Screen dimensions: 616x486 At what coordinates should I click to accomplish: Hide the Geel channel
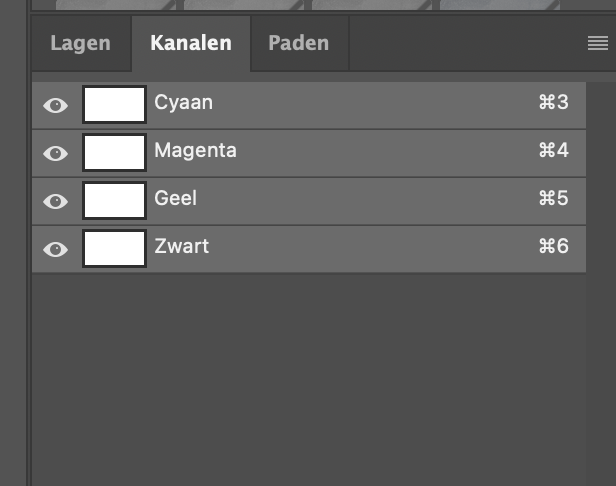click(56, 201)
